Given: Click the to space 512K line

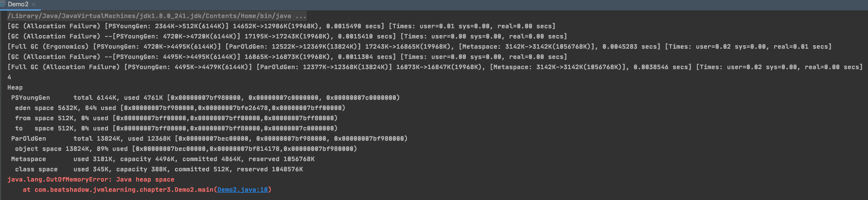Looking at the screenshot, I should coord(177,128).
